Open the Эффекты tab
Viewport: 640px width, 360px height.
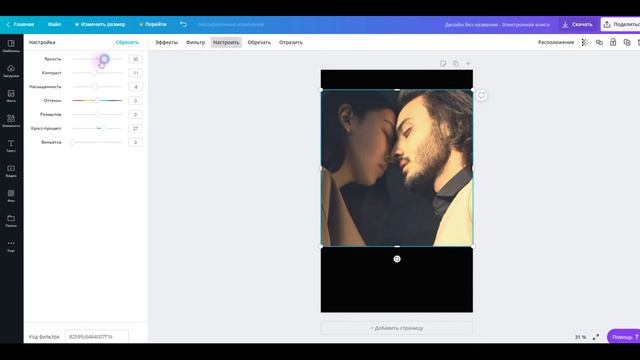tap(167, 42)
